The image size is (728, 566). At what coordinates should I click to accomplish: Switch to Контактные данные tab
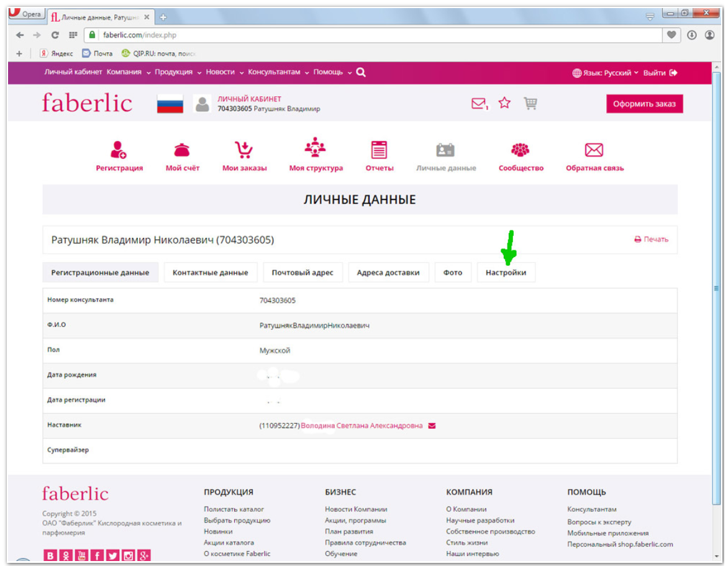pos(211,273)
